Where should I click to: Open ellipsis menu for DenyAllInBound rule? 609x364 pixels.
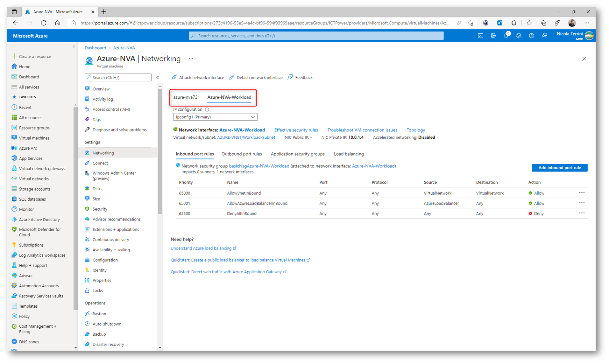tap(582, 213)
